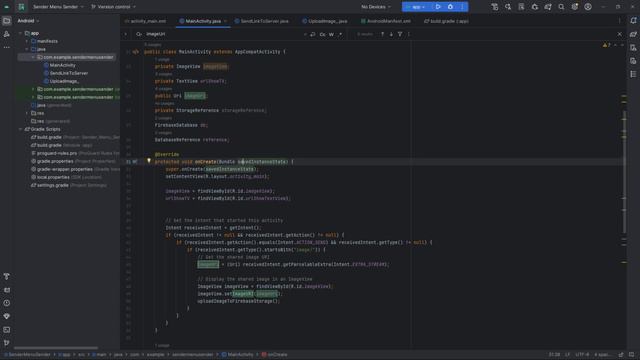640x360 pixels.
Task: Click the Run app play icon
Action: coord(438,7)
